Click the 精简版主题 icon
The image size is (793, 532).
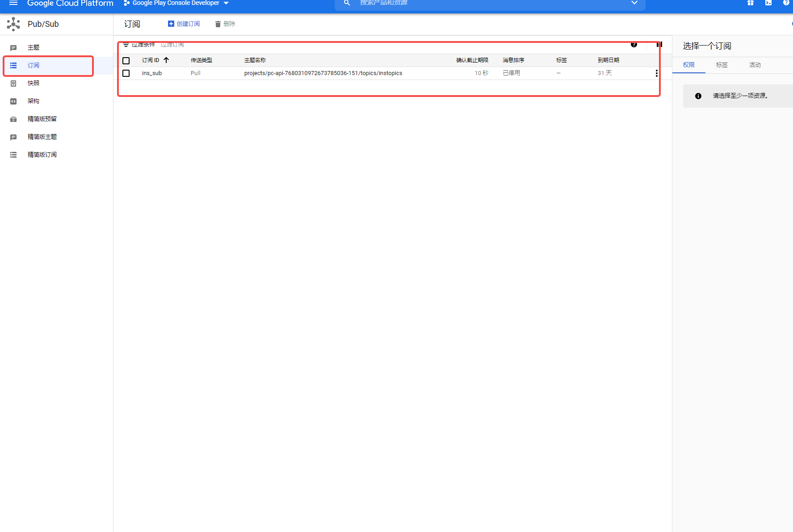(13, 137)
